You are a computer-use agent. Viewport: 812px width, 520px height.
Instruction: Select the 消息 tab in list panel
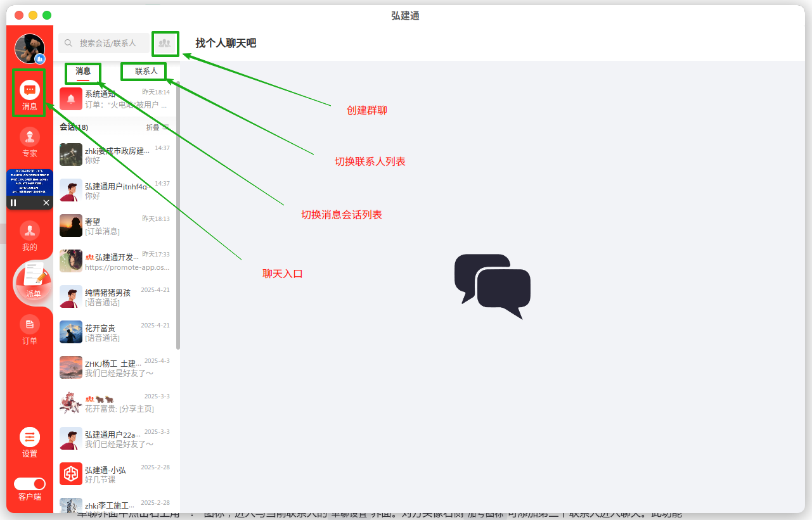pyautogui.click(x=83, y=71)
